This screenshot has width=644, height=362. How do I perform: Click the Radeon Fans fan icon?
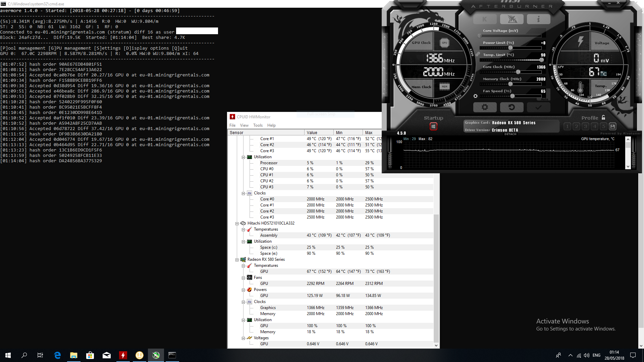click(250, 278)
